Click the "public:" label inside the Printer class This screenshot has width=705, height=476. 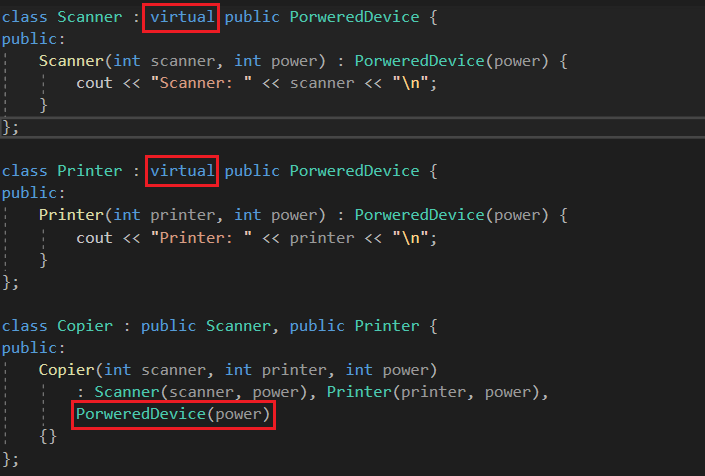(x=34, y=193)
